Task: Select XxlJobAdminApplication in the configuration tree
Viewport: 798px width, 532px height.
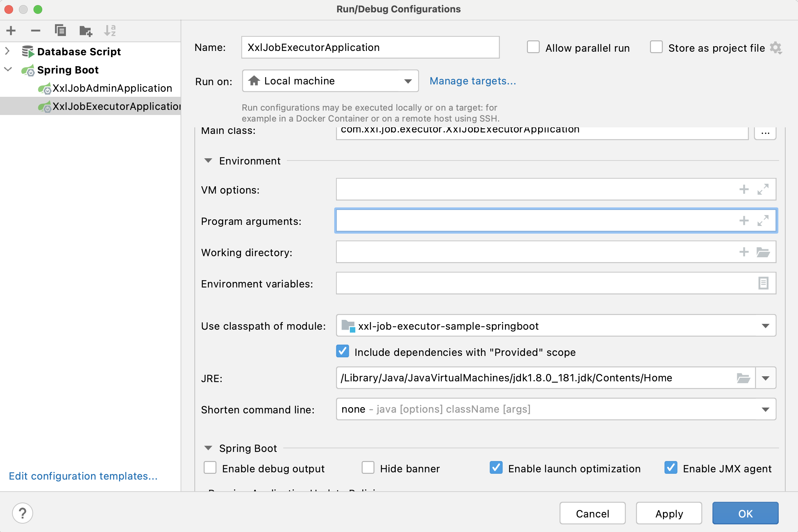Action: tap(112, 88)
